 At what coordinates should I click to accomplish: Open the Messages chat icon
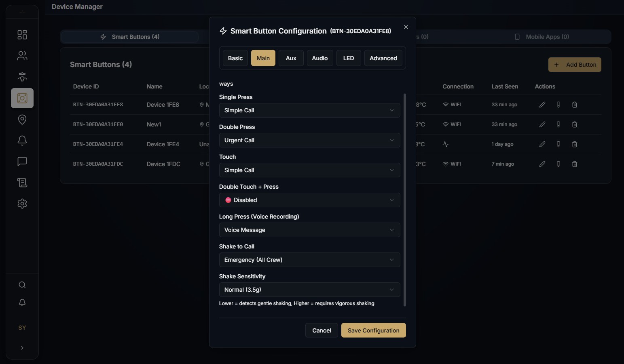point(22,162)
